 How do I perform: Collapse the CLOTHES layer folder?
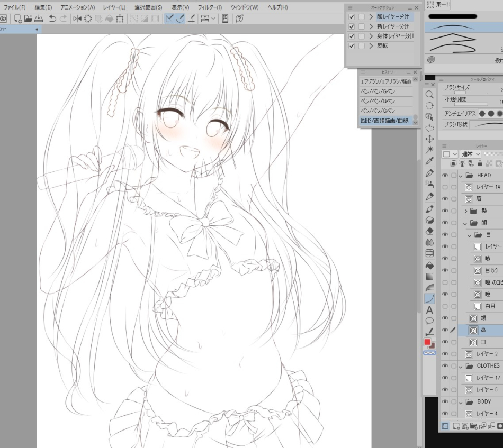coord(461,367)
